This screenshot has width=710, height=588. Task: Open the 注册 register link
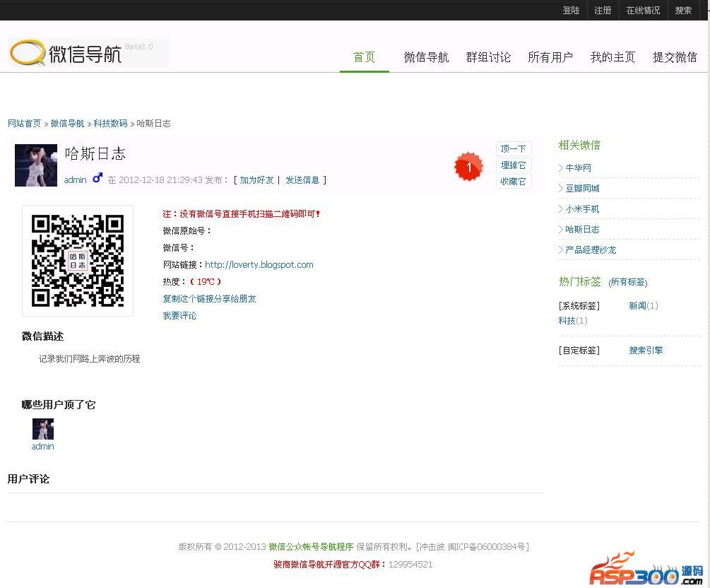603,11
